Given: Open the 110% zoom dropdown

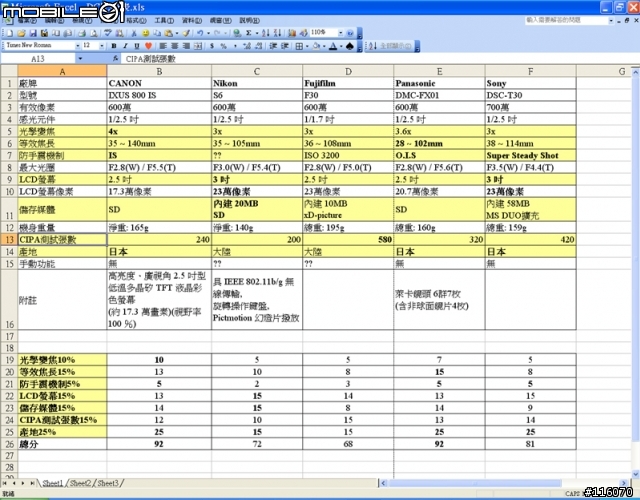Looking at the screenshot, I should [340, 33].
